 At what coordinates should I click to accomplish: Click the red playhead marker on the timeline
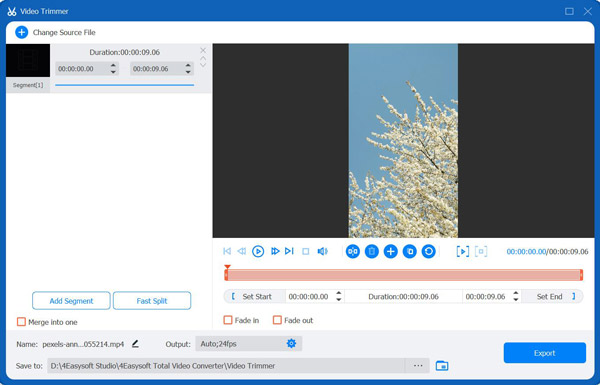(x=227, y=267)
